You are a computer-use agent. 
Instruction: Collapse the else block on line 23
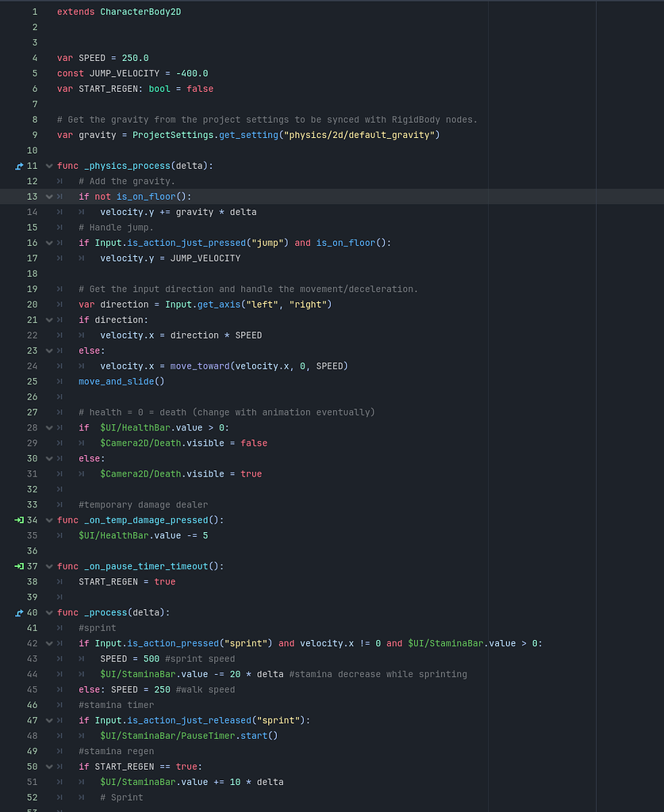(x=49, y=350)
